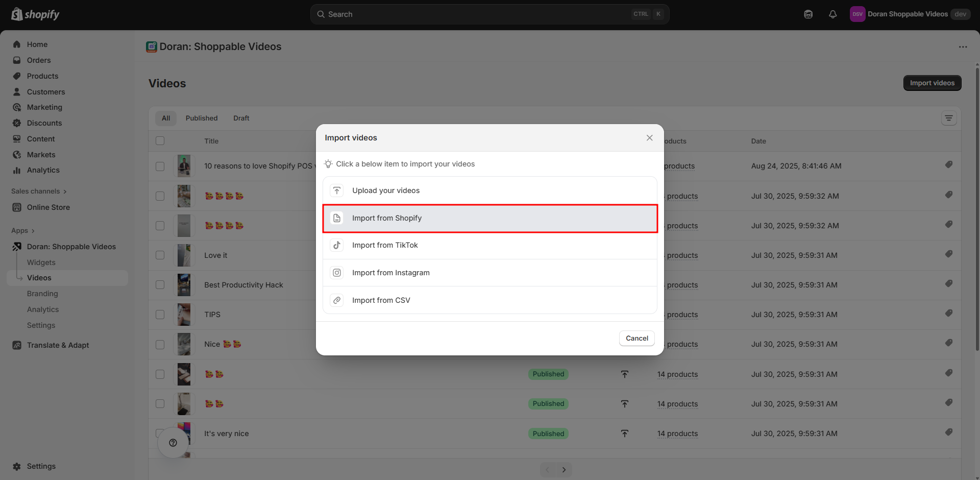The width and height of the screenshot is (980, 480).
Task: Open Widgets under Doran app
Action: pos(41,262)
